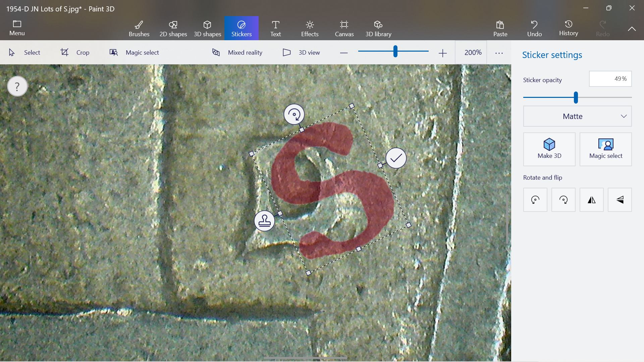Click the Sticker opacity slider handle
644x362 pixels.
pos(576,98)
